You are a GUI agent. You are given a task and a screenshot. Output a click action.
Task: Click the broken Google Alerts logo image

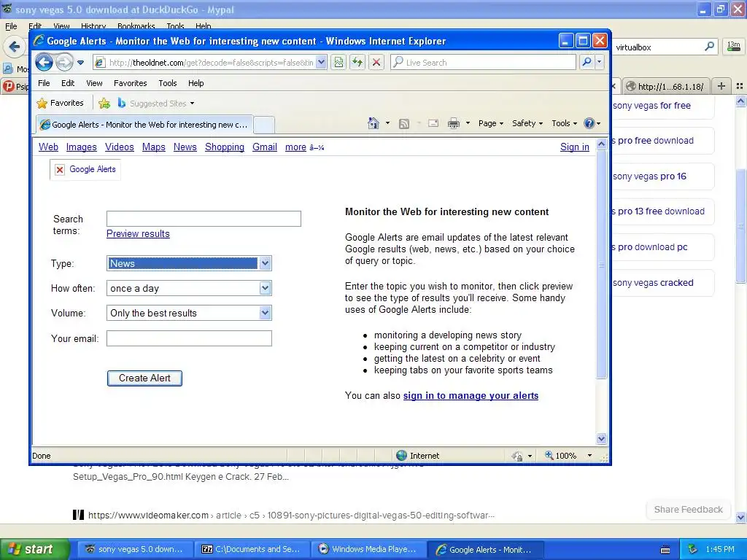[85, 169]
